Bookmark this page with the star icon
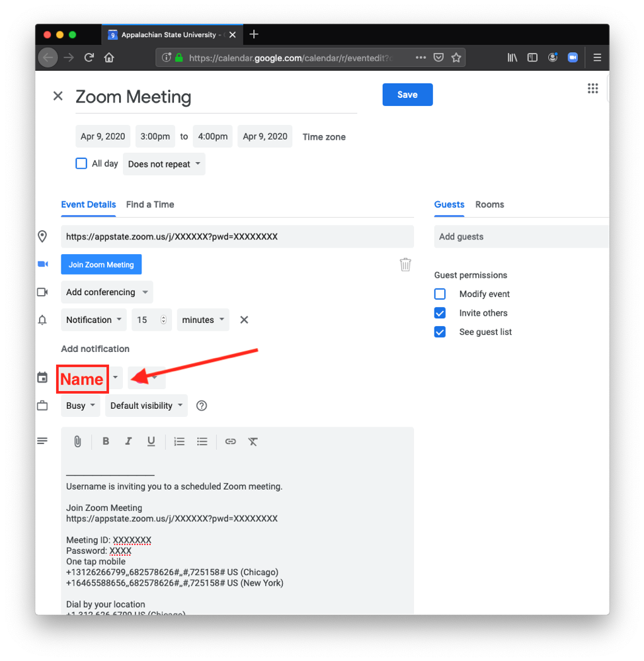644x661 pixels. click(456, 58)
